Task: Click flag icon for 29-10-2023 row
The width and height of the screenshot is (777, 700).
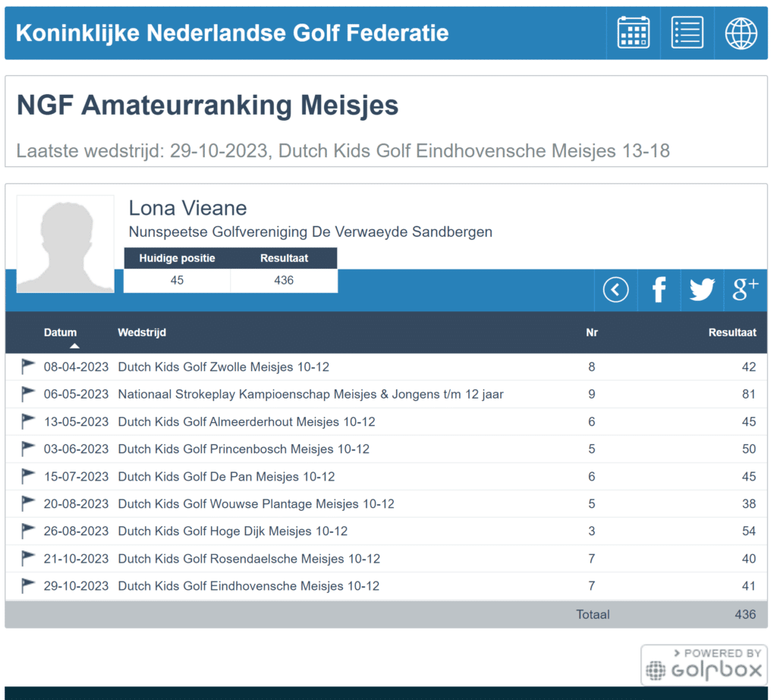Action: [28, 586]
